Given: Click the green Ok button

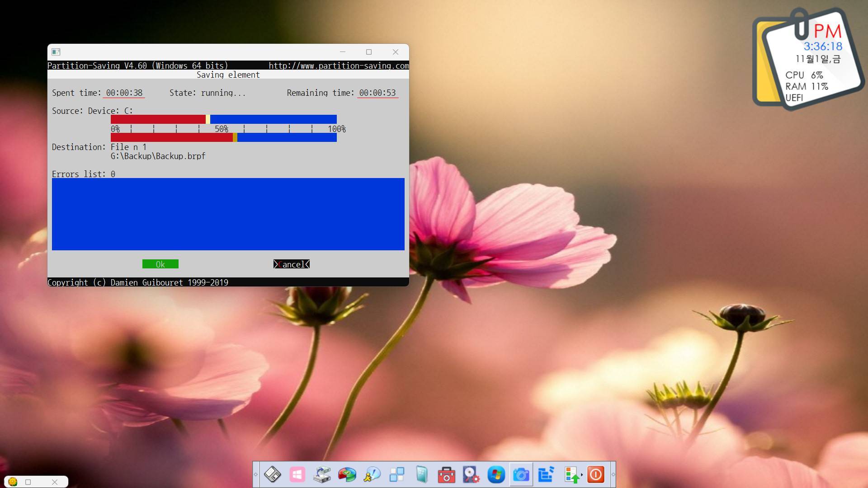Looking at the screenshot, I should [160, 264].
